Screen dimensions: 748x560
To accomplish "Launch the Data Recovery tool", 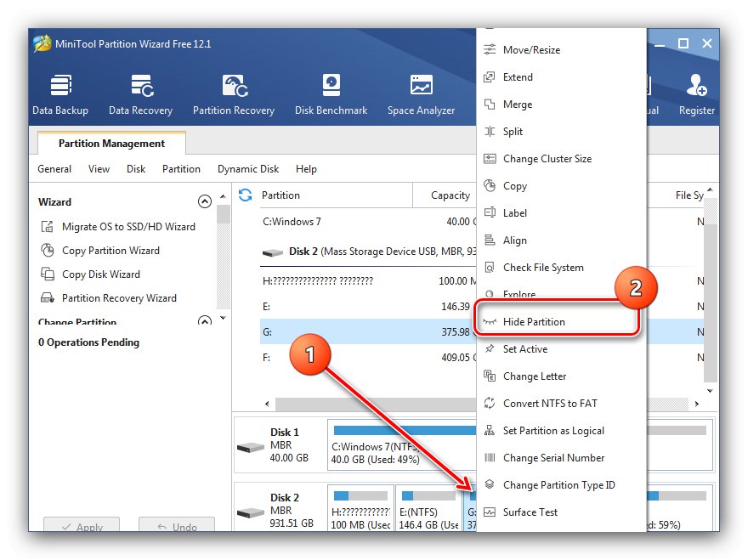I will pyautogui.click(x=141, y=94).
